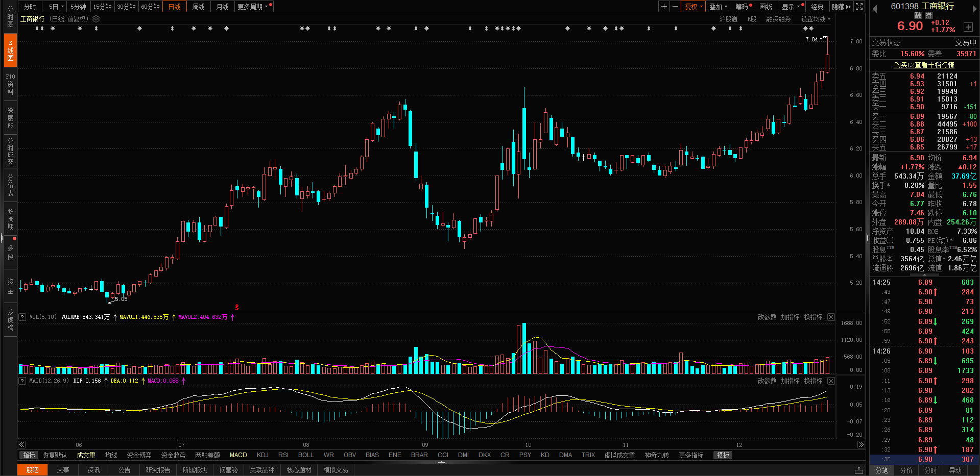Viewport: 980px width, 476px height.
Task: Open 设置均线 moving average dropdown
Action: 816,19
